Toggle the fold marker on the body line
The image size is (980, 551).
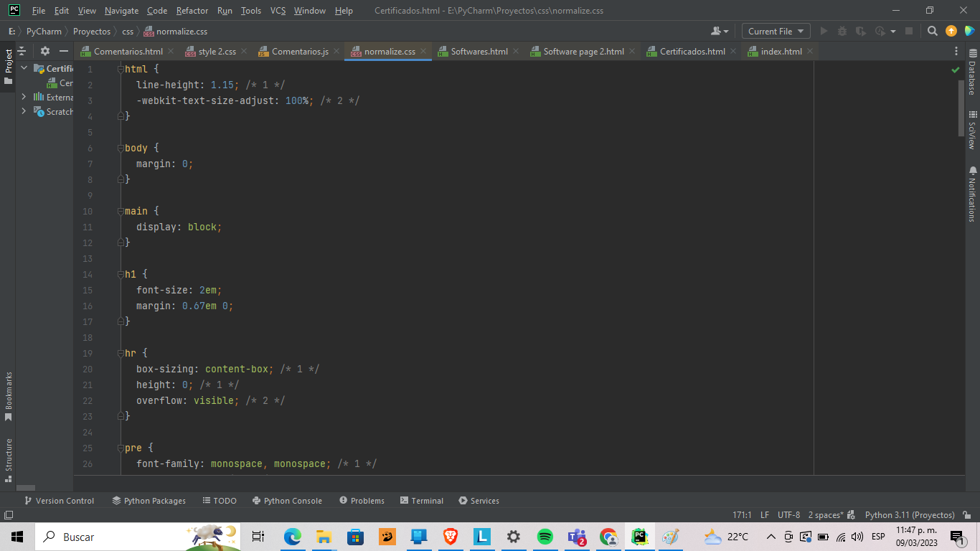(120, 148)
